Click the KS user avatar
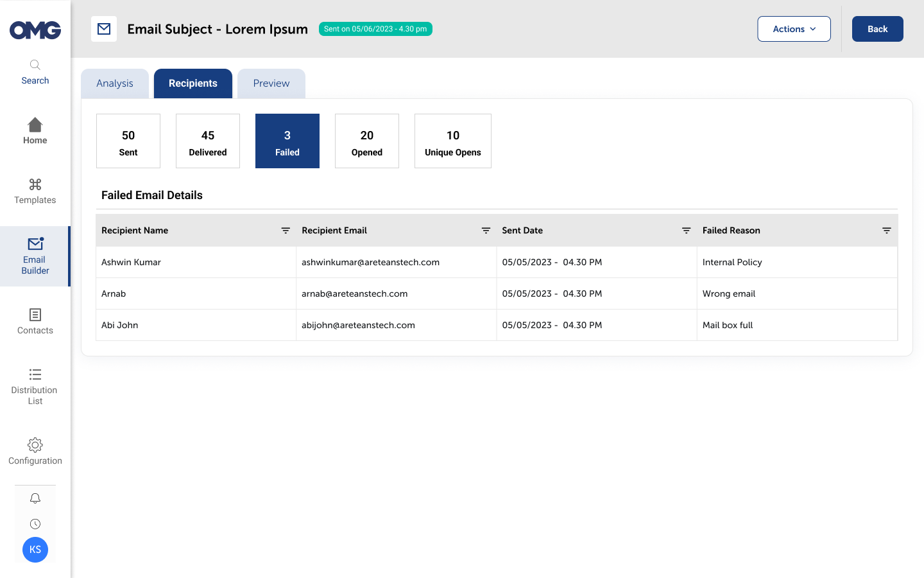The height and width of the screenshot is (578, 924). coord(35,550)
